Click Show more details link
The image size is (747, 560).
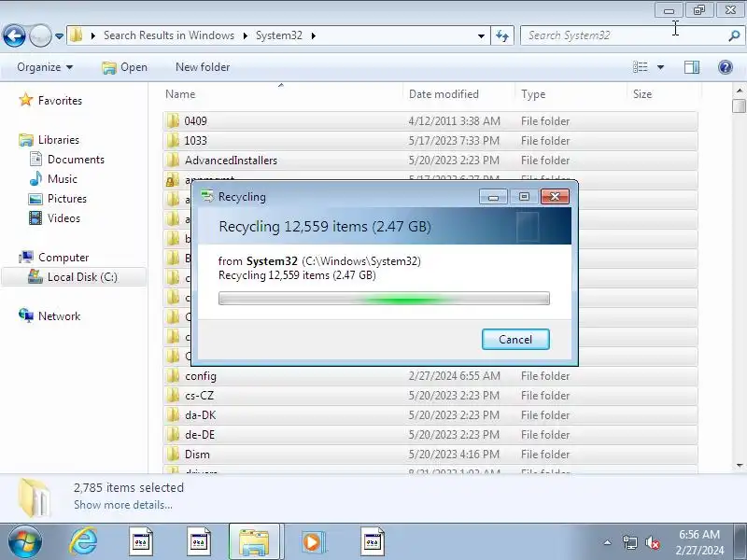pyautogui.click(x=123, y=505)
